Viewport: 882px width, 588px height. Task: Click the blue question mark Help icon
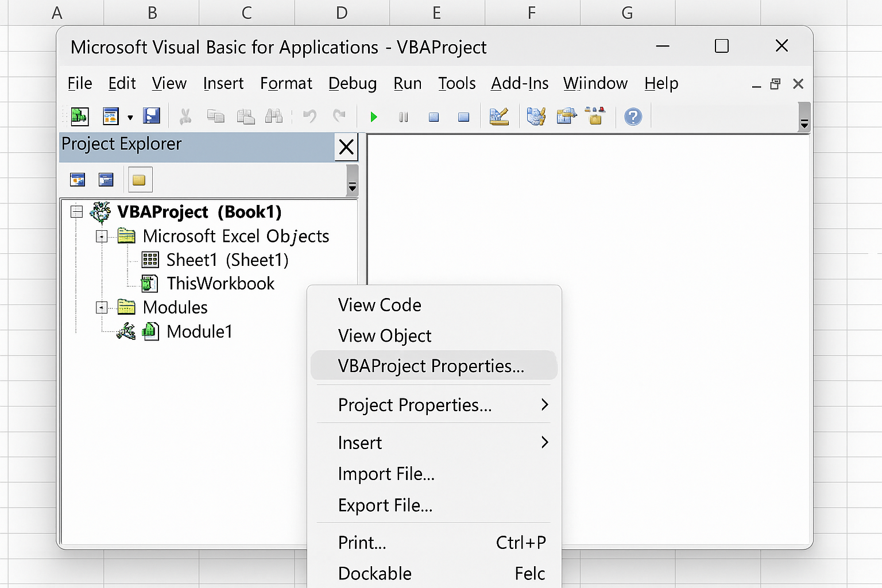tap(633, 117)
